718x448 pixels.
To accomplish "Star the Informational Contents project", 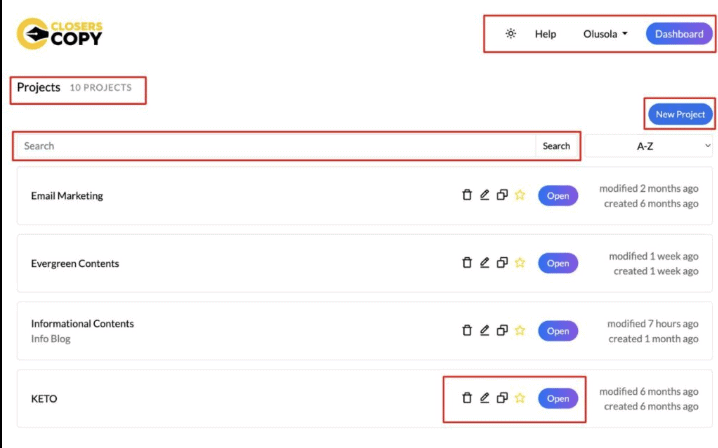I will pos(520,331).
